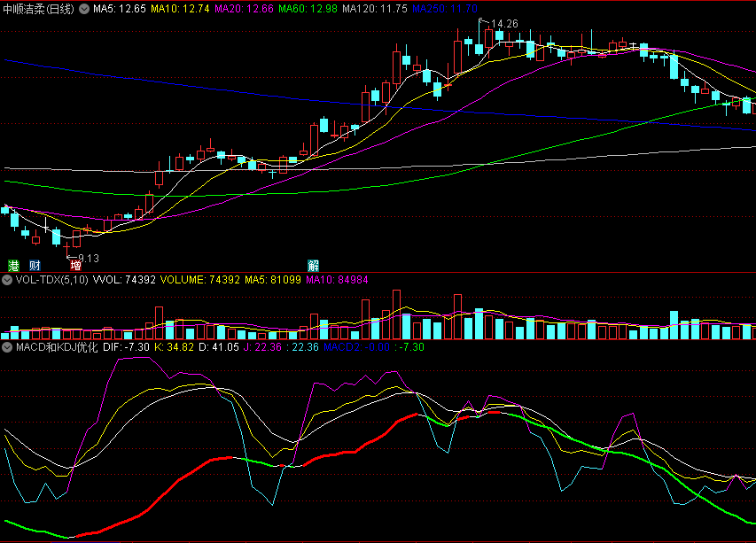Click the J: 22.36 value
The height and width of the screenshot is (543, 756).
click(x=262, y=347)
